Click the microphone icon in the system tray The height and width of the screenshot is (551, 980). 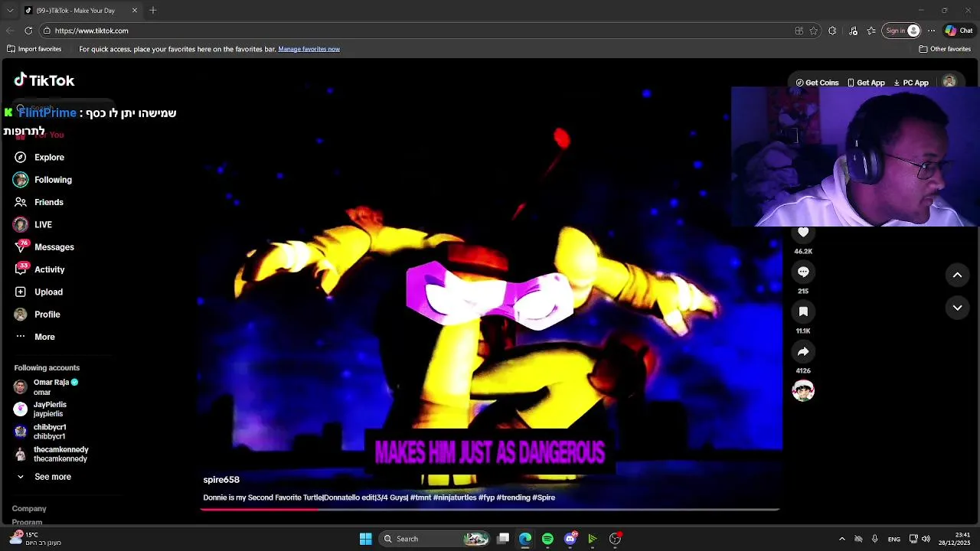(x=874, y=539)
